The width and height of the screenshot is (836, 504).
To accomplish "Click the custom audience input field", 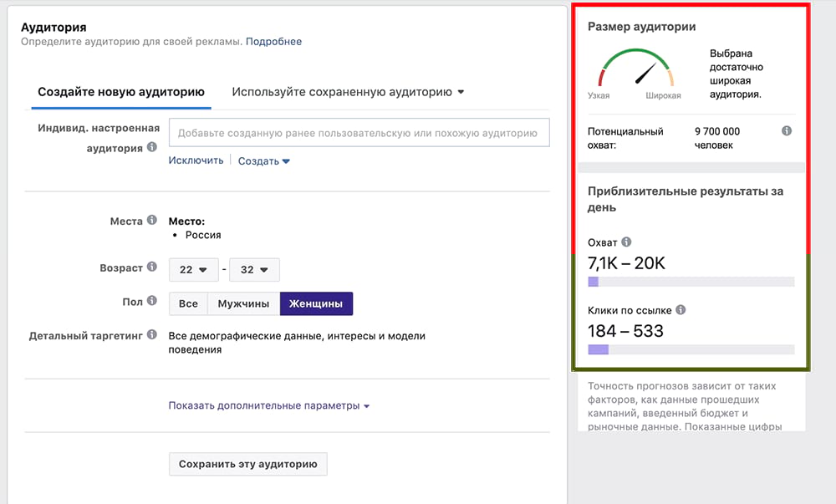I will click(x=359, y=132).
